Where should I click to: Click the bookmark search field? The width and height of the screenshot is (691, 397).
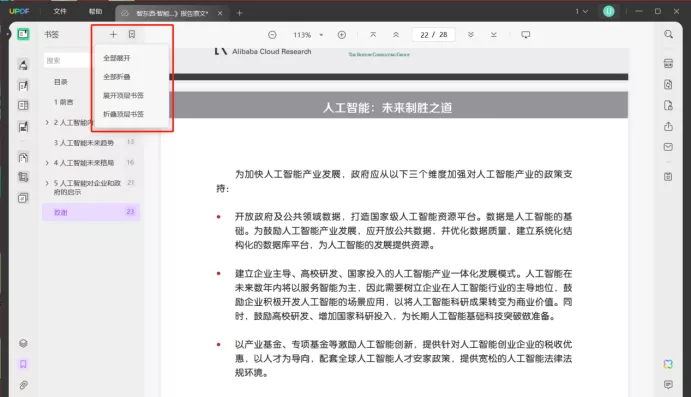click(x=68, y=60)
